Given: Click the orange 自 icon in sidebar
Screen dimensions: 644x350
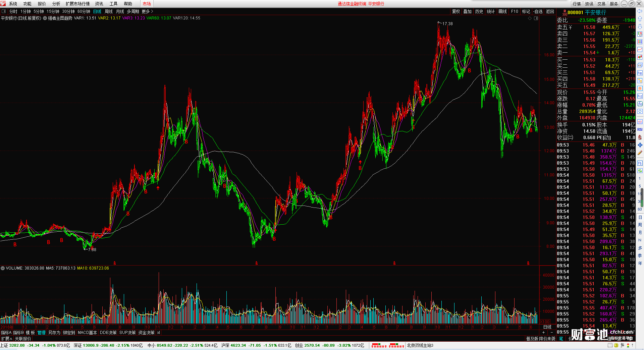Looking at the screenshot, I should click(x=640, y=88).
